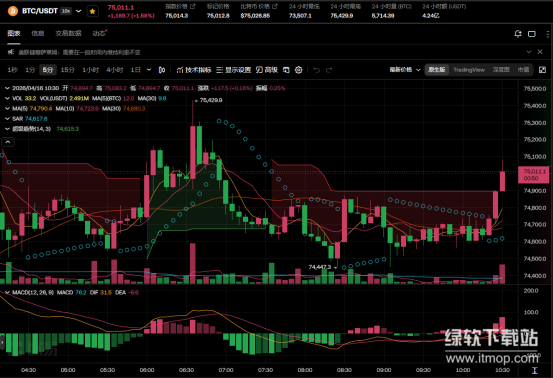553x378 pixels.
Task: Collapse all indicator legends arrow button
Action: [8, 142]
